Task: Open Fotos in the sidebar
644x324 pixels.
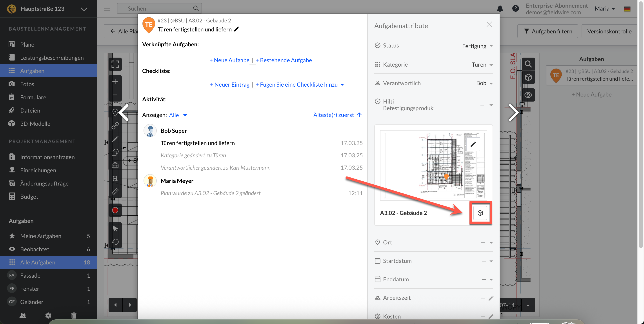Action: (x=27, y=84)
